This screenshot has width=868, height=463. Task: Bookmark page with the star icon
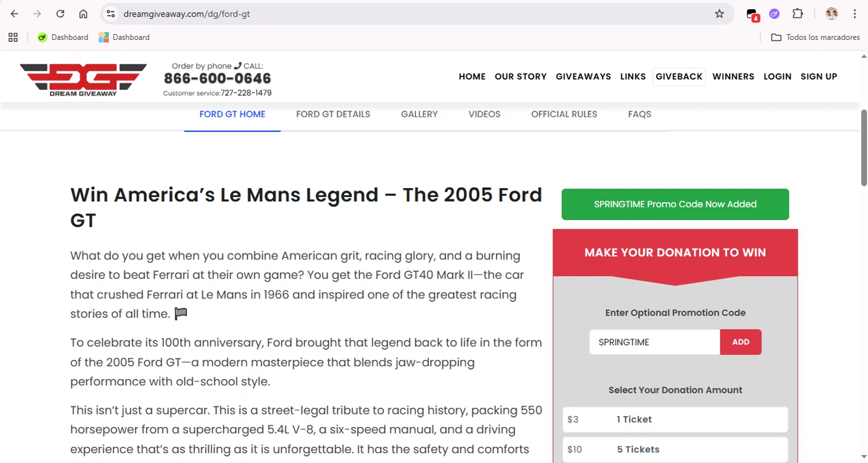(719, 14)
